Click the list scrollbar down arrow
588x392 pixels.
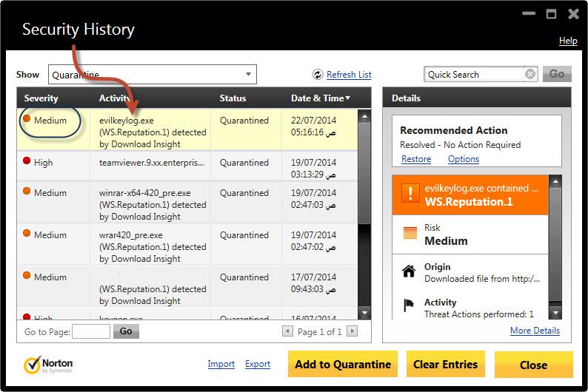point(364,313)
